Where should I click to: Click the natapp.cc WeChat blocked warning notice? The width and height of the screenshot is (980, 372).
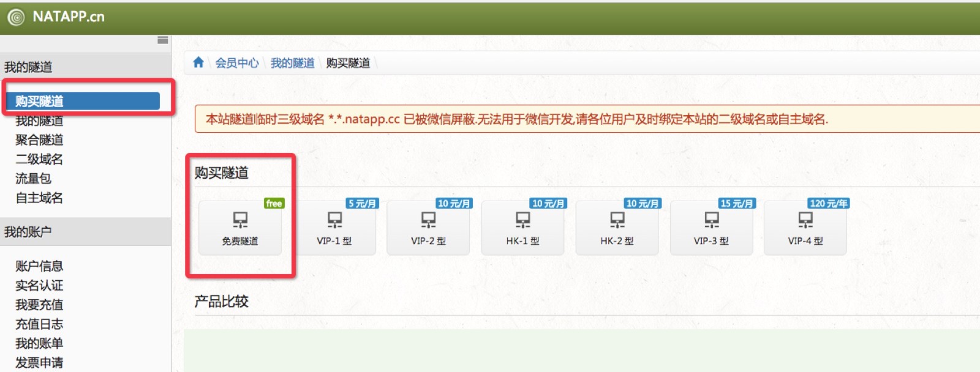pyautogui.click(x=587, y=119)
